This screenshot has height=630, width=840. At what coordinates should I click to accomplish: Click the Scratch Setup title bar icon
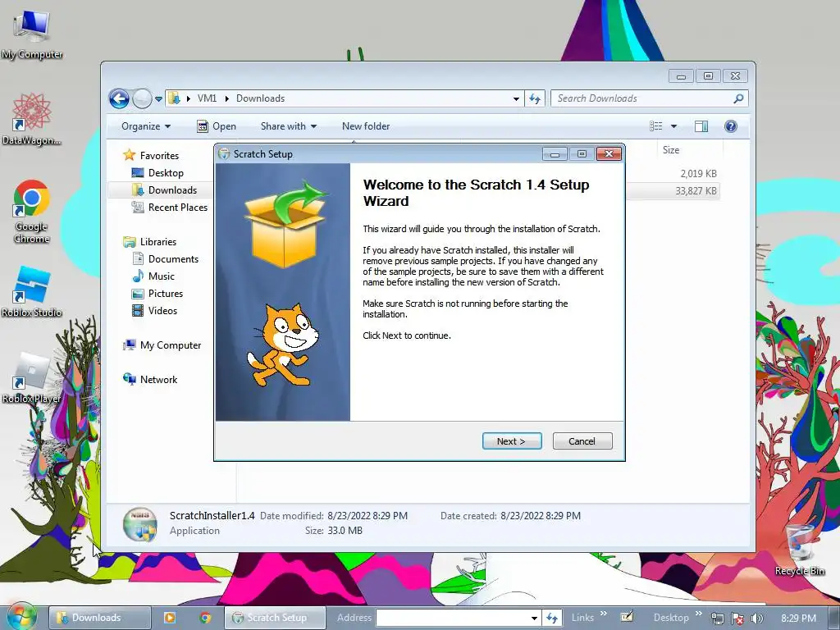pos(224,153)
